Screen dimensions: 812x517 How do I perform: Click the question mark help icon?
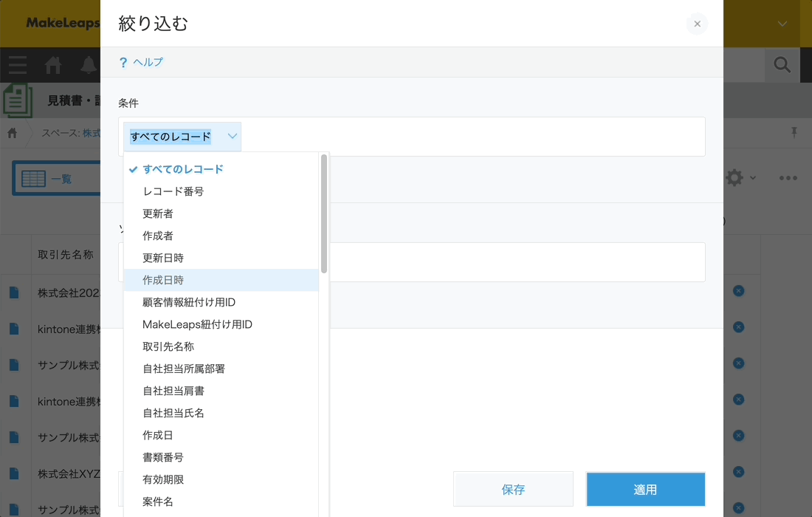[123, 63]
